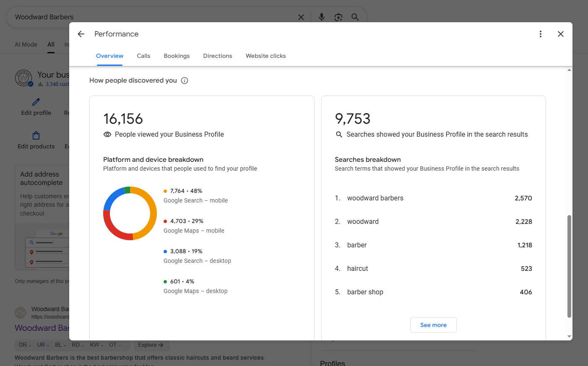
Task: Click the scrollbar's down arrow
Action: pos(569,336)
